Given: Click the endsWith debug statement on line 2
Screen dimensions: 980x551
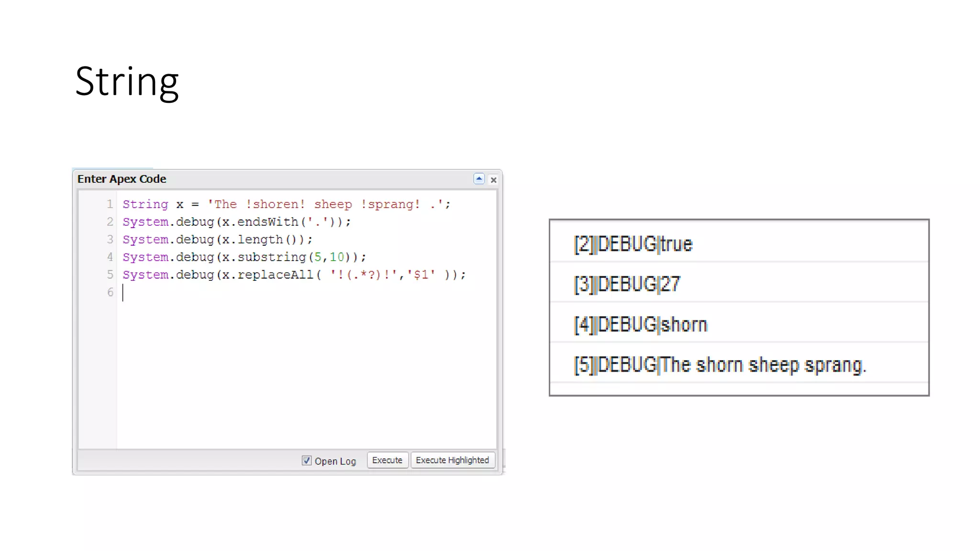Looking at the screenshot, I should pyautogui.click(x=236, y=222).
